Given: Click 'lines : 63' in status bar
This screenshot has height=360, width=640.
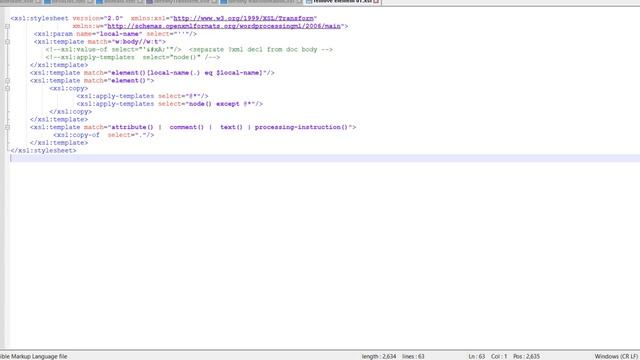Looking at the screenshot, I should (413, 356).
